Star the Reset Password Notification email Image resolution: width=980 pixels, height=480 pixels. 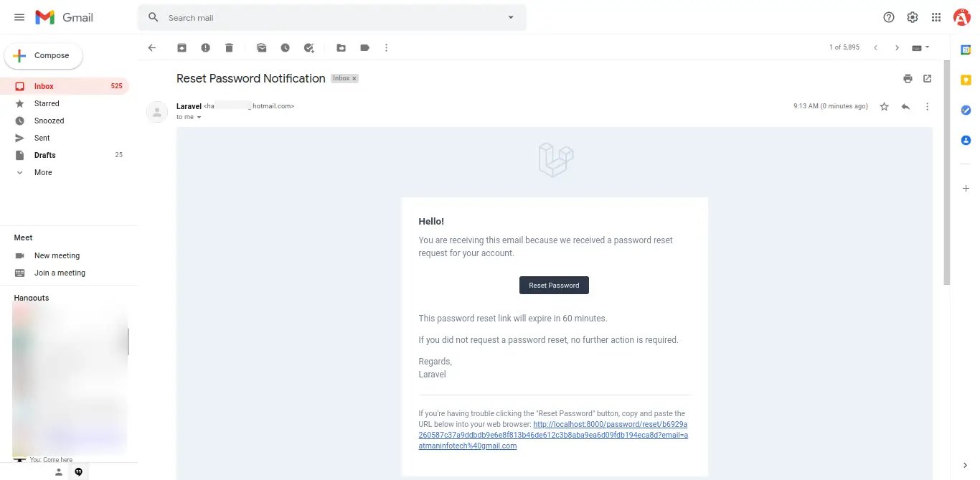pyautogui.click(x=884, y=106)
